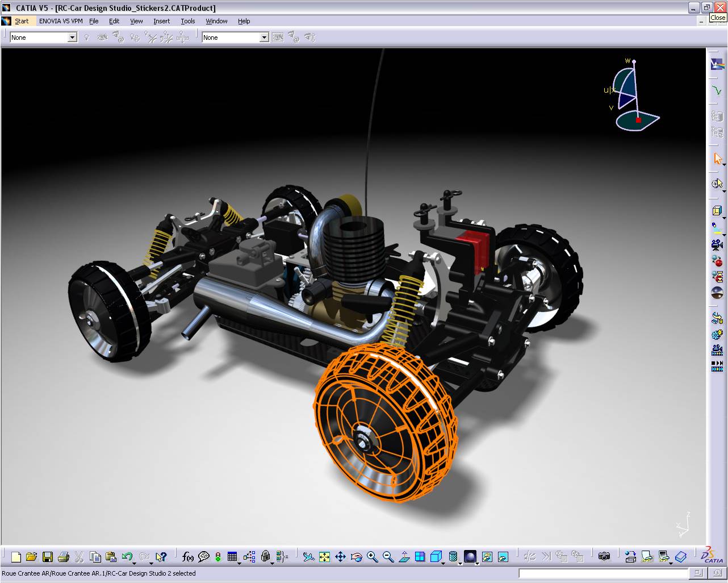
Task: Click the movie camera icon in right toolbar
Action: coord(717,245)
